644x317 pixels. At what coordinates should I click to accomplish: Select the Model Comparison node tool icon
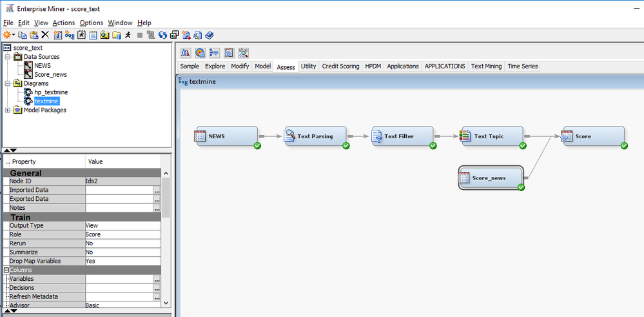(215, 53)
